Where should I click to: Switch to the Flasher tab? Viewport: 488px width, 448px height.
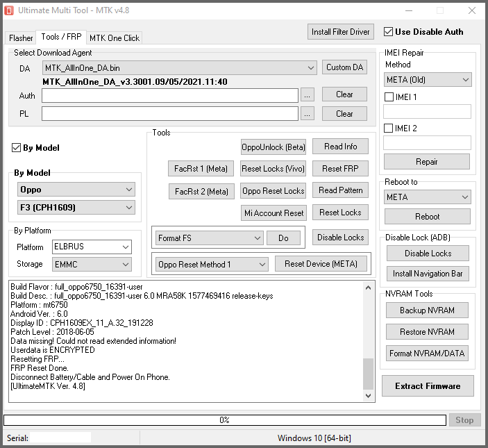[x=21, y=38]
